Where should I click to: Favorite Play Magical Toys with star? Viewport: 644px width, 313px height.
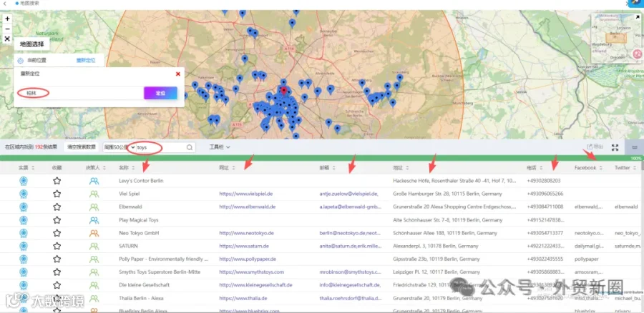(x=57, y=220)
